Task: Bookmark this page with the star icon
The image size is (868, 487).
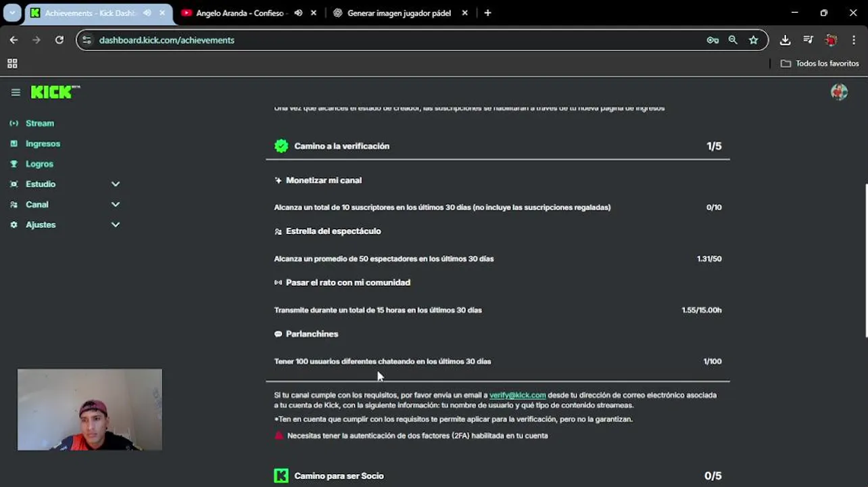Action: 753,40
